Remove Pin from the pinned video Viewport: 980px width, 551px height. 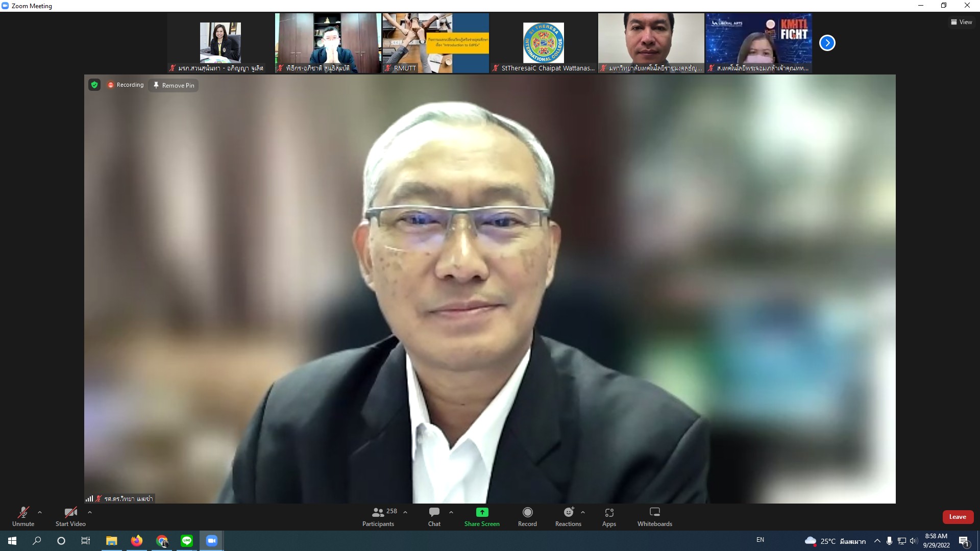tap(174, 85)
